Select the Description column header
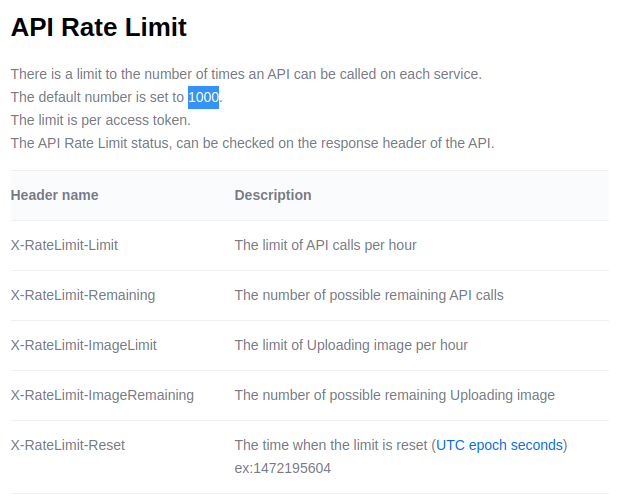The image size is (621, 496). coord(273,195)
